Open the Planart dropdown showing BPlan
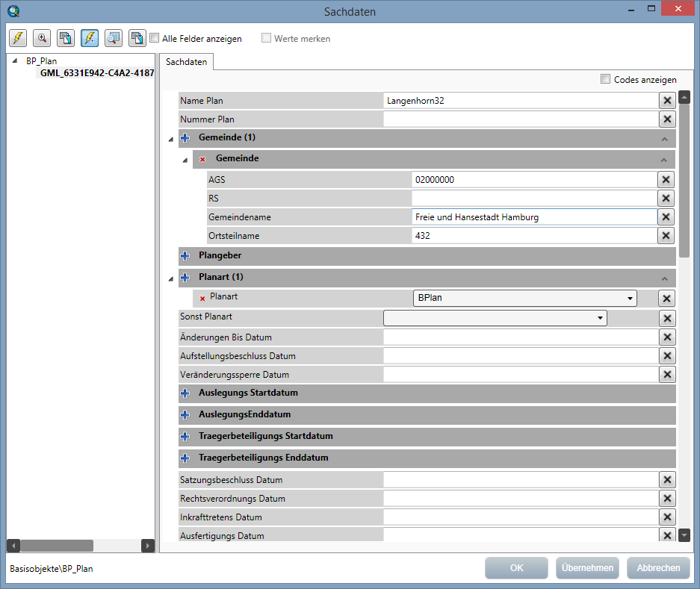Screen dimensions: 700x589 [524, 297]
